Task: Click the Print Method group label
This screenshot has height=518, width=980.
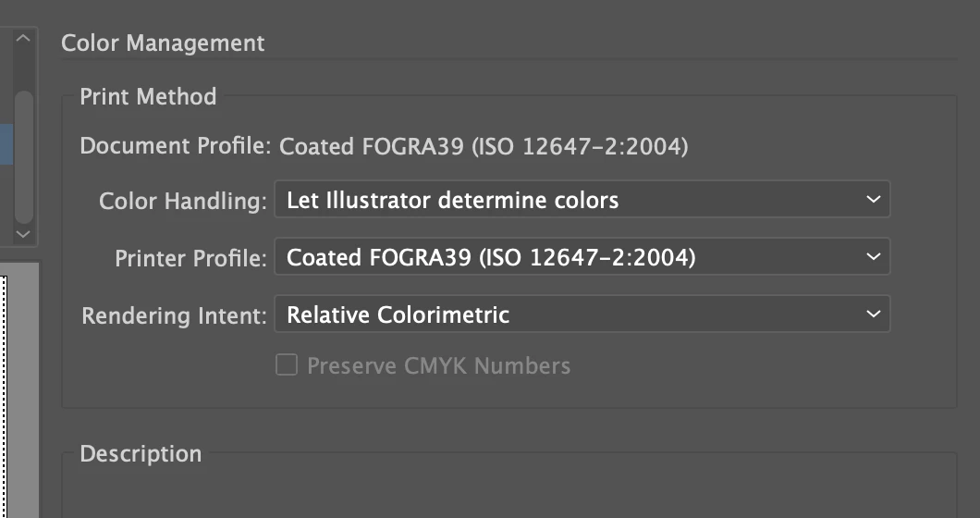Action: pyautogui.click(x=148, y=97)
